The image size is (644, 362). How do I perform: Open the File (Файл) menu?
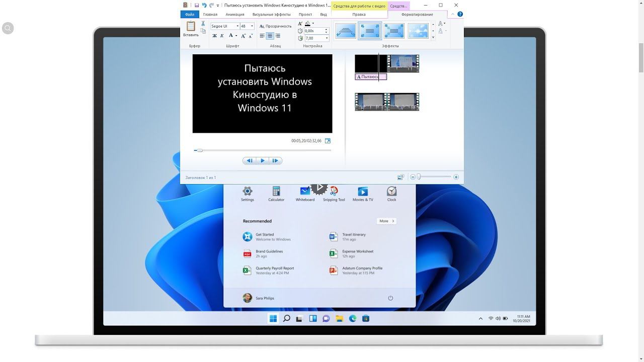click(190, 15)
